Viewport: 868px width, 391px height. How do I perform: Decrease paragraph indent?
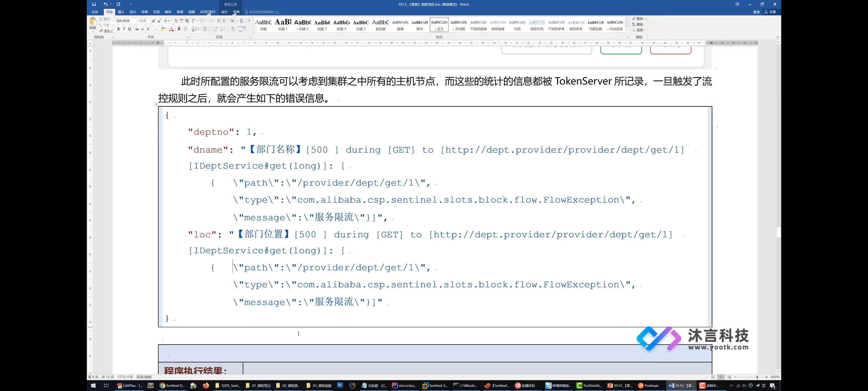219,21
